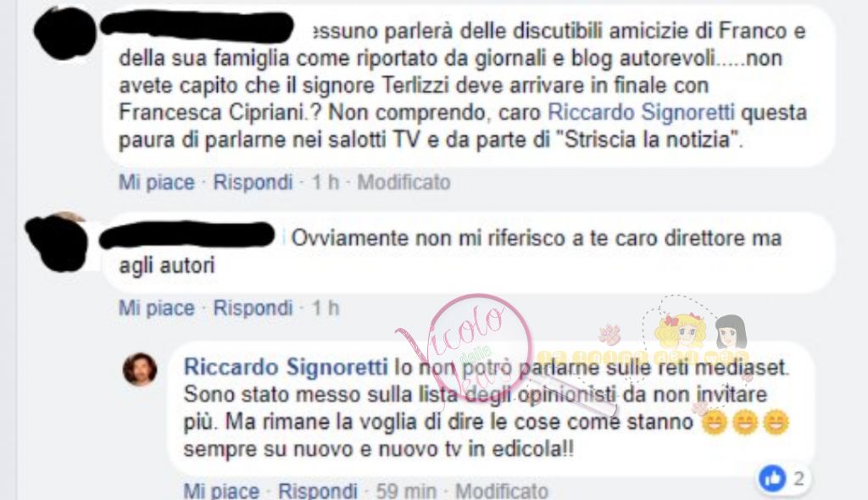This screenshot has width=868, height=500.
Task: Open the second comment's 1 h timestamp
Action: (x=325, y=308)
